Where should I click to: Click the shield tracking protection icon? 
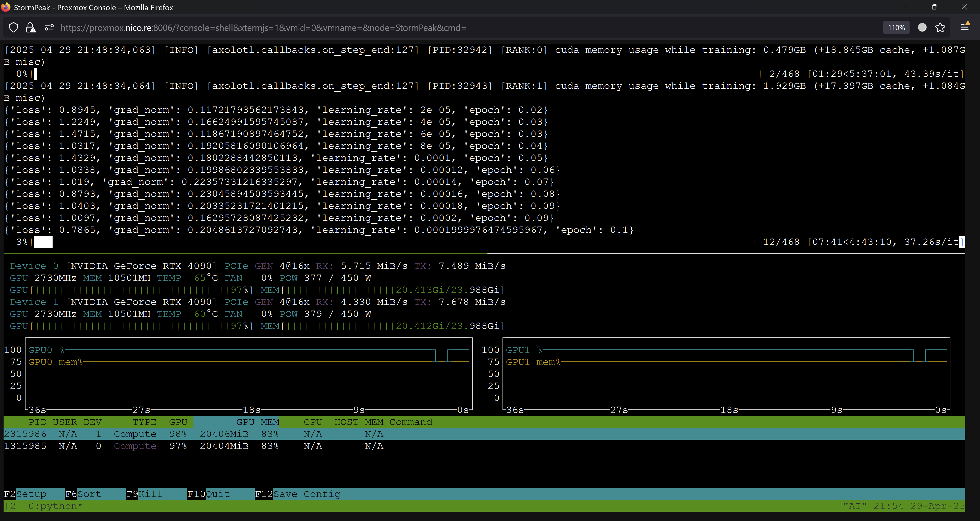coord(13,28)
